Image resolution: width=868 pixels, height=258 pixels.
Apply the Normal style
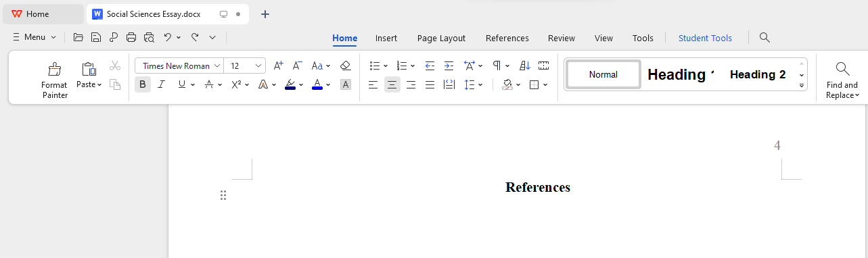tap(603, 74)
